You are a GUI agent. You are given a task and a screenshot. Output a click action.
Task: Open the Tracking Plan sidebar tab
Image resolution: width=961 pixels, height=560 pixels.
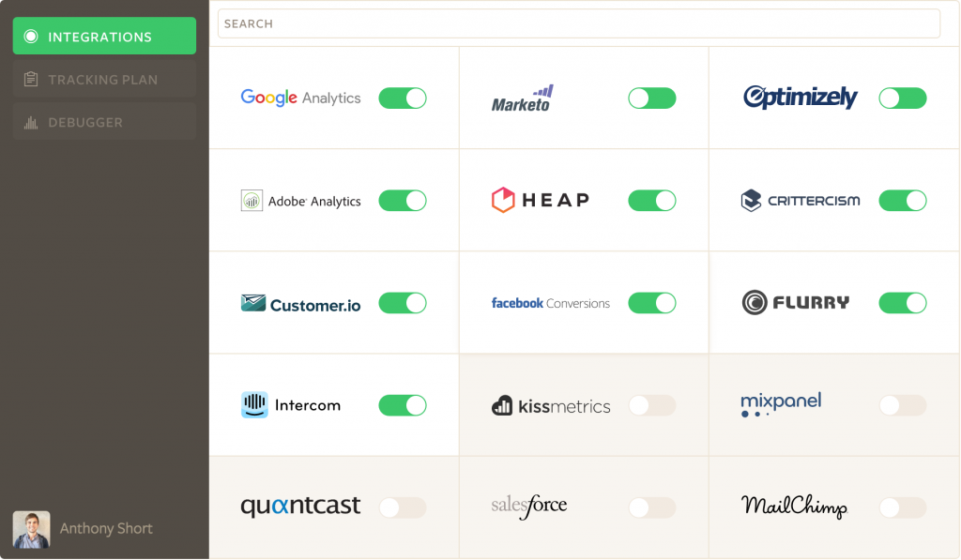(103, 80)
